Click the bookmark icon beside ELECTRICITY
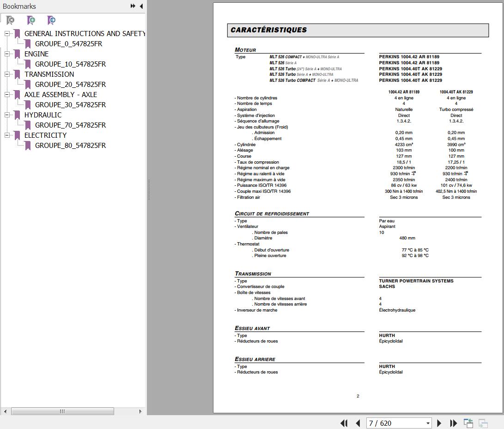Viewport: 504px width, 429px height. coord(18,135)
